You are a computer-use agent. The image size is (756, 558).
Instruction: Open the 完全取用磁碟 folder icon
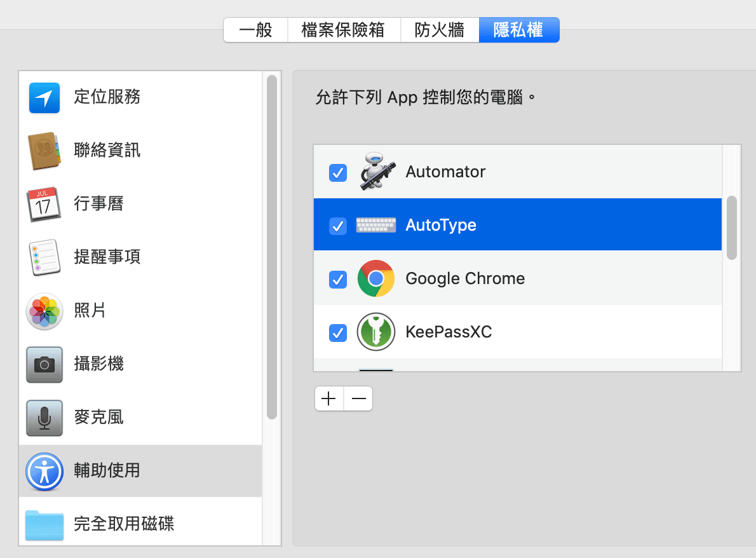pos(44,525)
